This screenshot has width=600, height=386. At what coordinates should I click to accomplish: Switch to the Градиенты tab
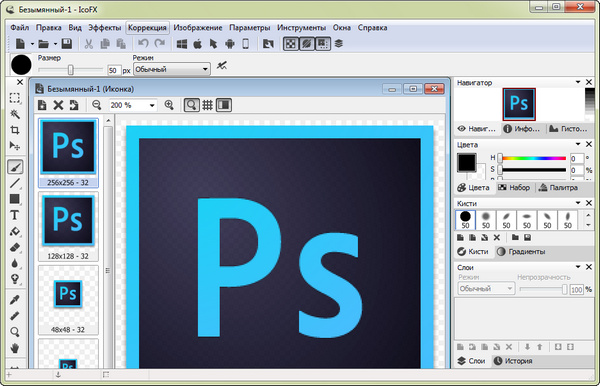tap(521, 252)
